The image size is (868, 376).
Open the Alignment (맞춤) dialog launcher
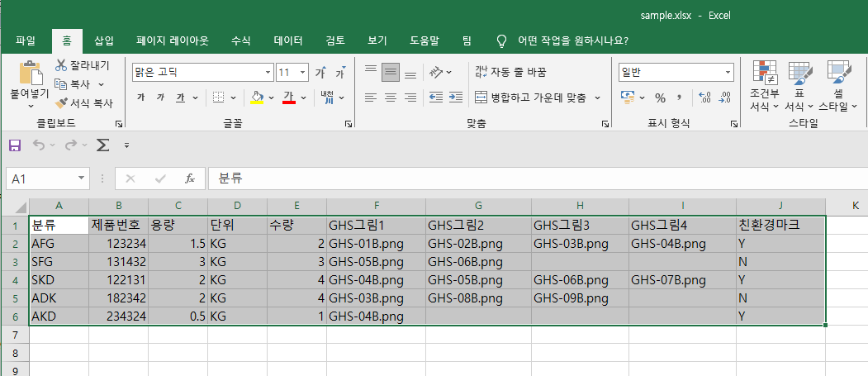tap(606, 124)
